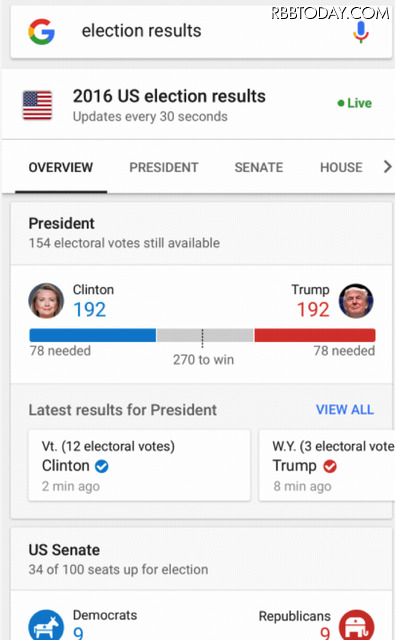395x640 pixels.
Task: Tap Clinton's portrait photo
Action: pyautogui.click(x=46, y=301)
